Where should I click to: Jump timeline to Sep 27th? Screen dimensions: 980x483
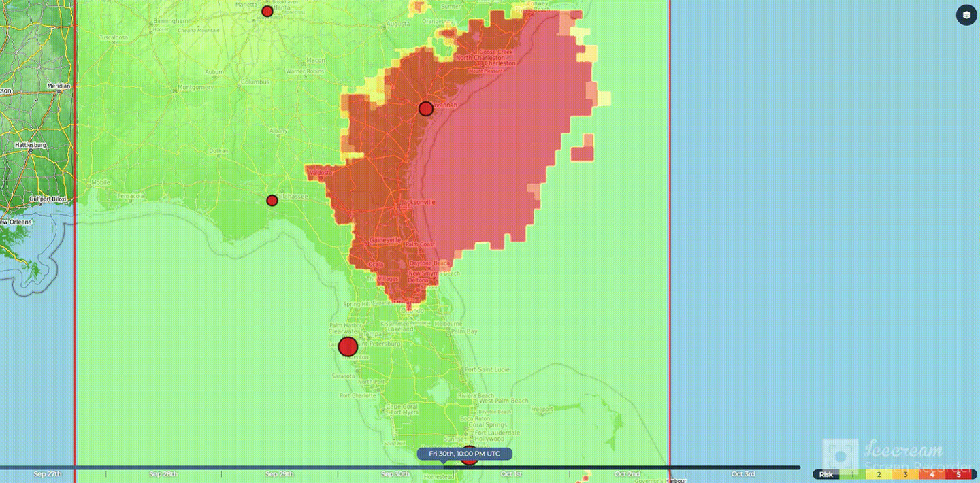pyautogui.click(x=47, y=474)
